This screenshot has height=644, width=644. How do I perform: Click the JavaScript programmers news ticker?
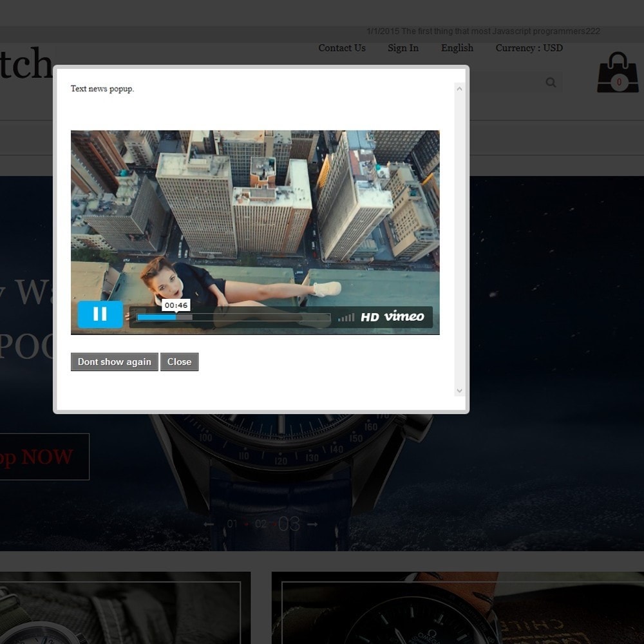pyautogui.click(x=483, y=31)
